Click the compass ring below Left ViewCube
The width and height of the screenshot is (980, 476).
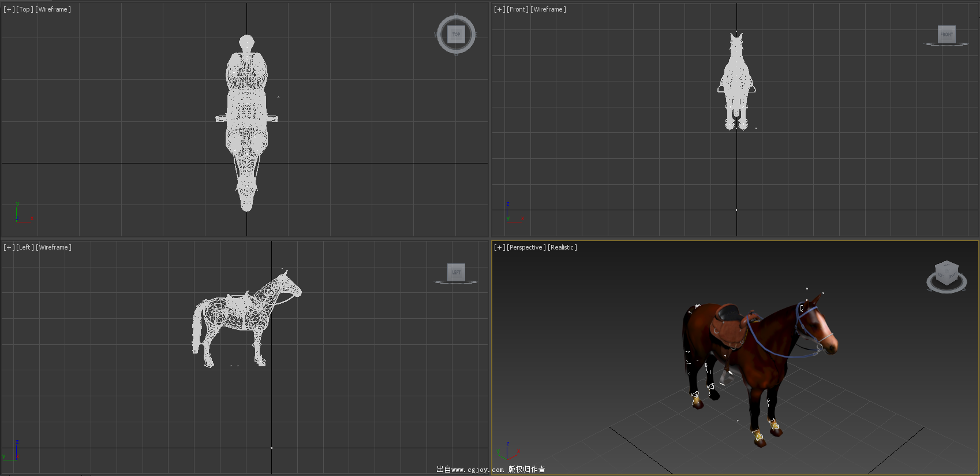point(456,282)
